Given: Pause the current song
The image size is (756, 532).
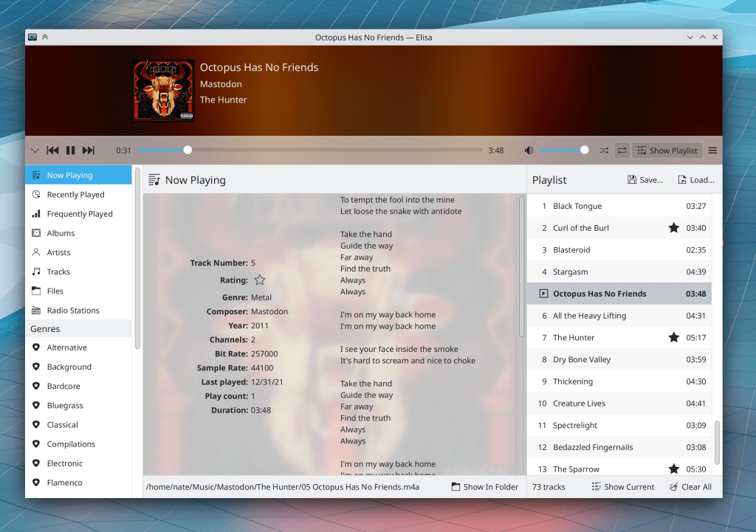Looking at the screenshot, I should [x=71, y=151].
